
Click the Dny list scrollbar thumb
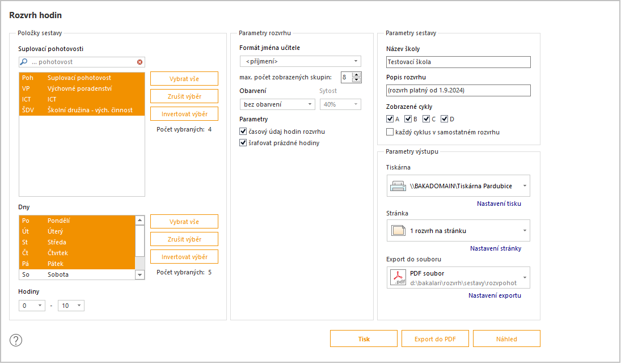[x=140, y=241]
